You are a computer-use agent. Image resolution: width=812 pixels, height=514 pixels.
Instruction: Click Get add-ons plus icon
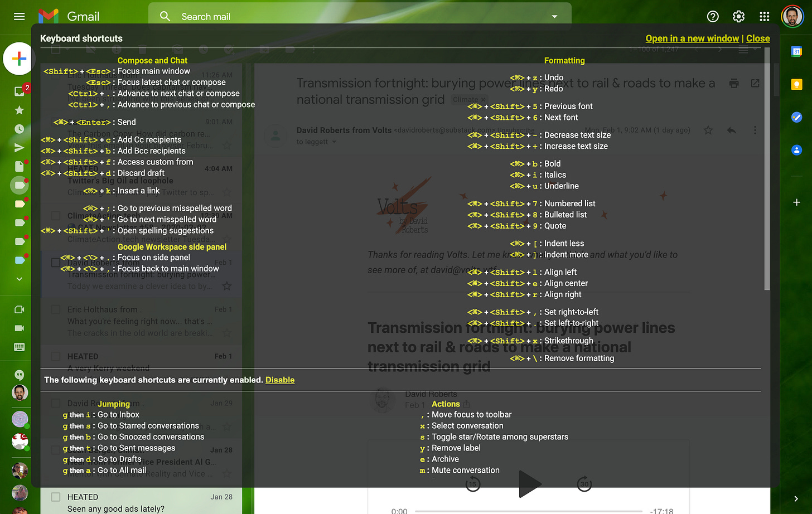click(x=796, y=202)
